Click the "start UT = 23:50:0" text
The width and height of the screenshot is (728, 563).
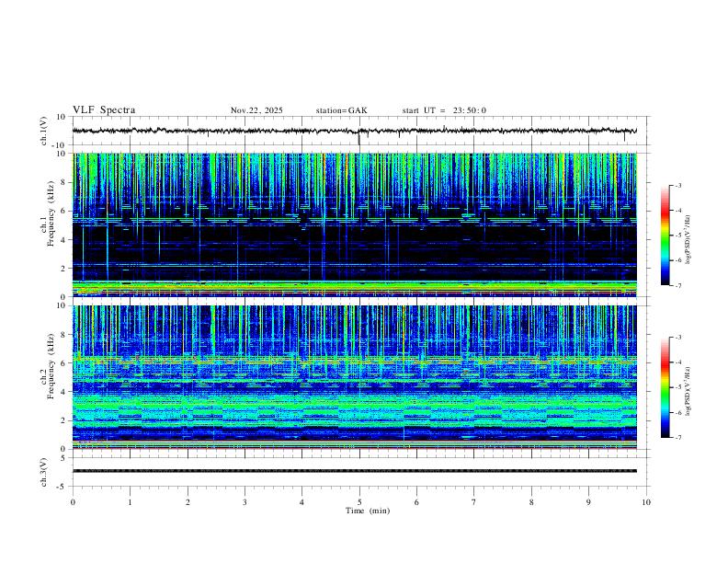[x=444, y=110]
